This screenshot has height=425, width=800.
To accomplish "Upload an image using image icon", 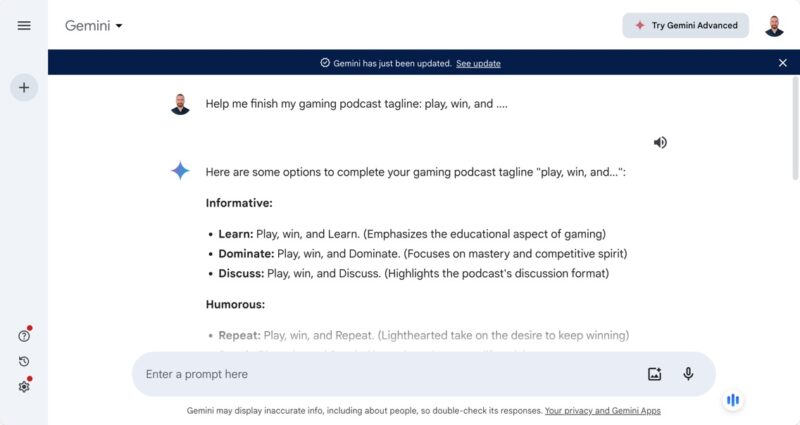I will point(655,374).
